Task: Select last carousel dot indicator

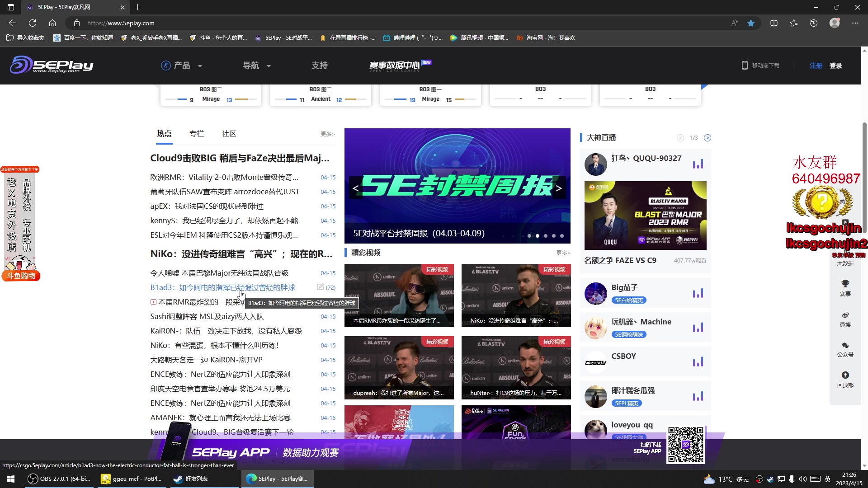Action: click(x=562, y=236)
